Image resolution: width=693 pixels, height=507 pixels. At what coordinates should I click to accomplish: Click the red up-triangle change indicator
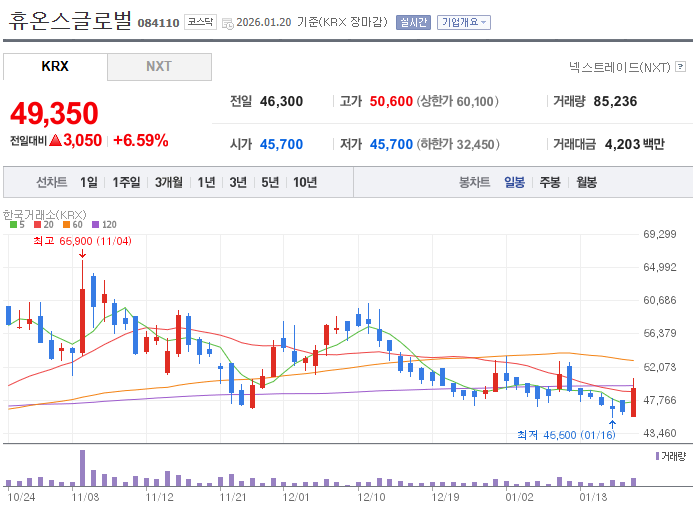[x=55, y=141]
